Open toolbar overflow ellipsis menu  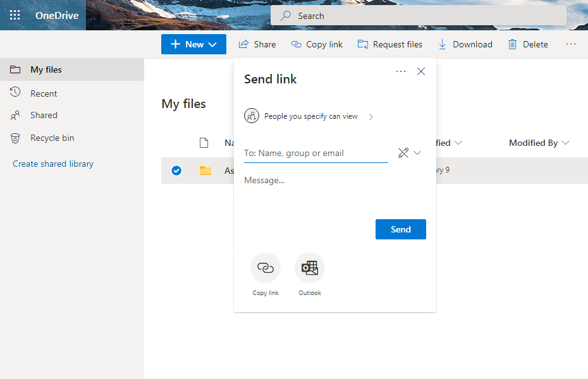tap(571, 44)
